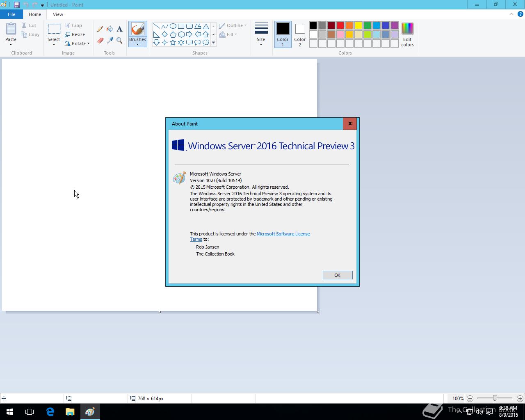
Task: Switch to the Home tab
Action: click(x=35, y=14)
